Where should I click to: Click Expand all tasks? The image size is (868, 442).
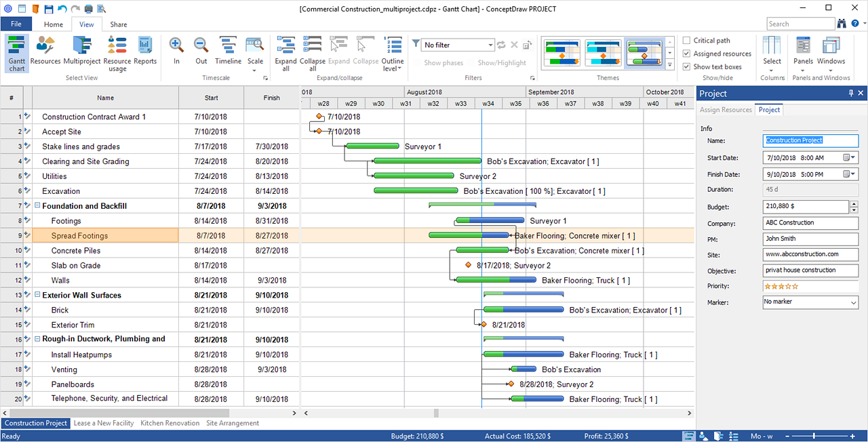pos(286,54)
